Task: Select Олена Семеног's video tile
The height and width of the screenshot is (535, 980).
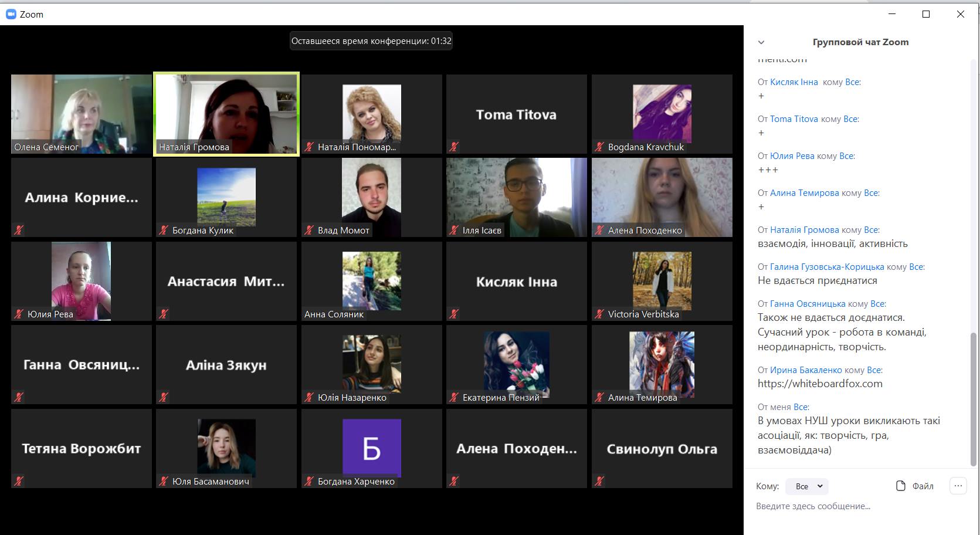Action: click(82, 114)
